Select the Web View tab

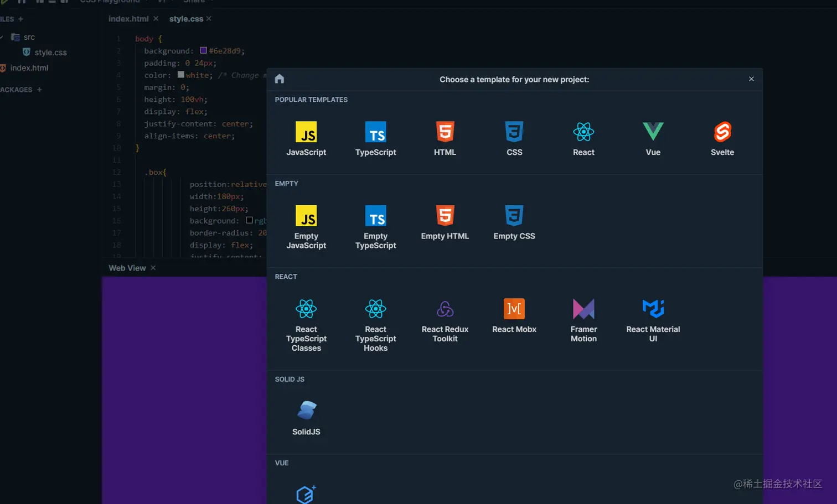point(127,268)
